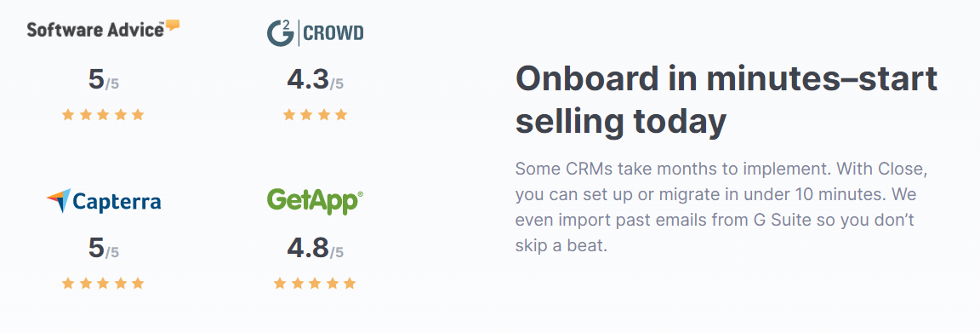Click the stars under GetApp rating
The height and width of the screenshot is (333, 980).
[x=315, y=284]
